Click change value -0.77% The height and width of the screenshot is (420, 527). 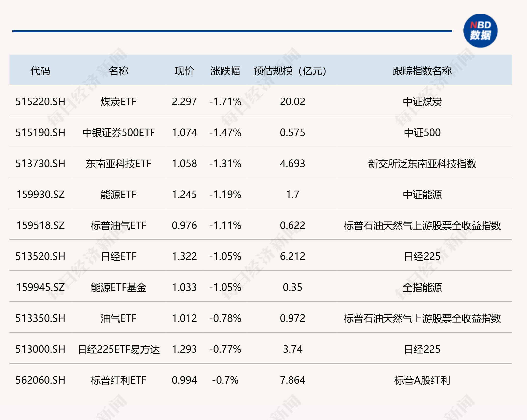point(225,349)
